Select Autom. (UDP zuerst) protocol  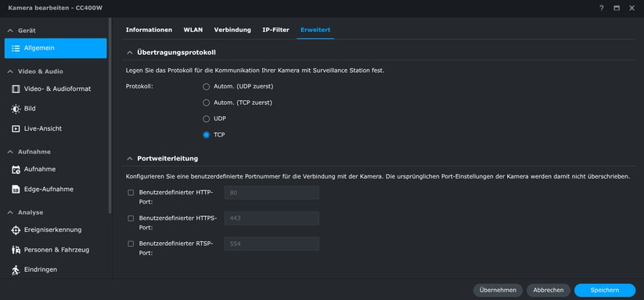206,87
